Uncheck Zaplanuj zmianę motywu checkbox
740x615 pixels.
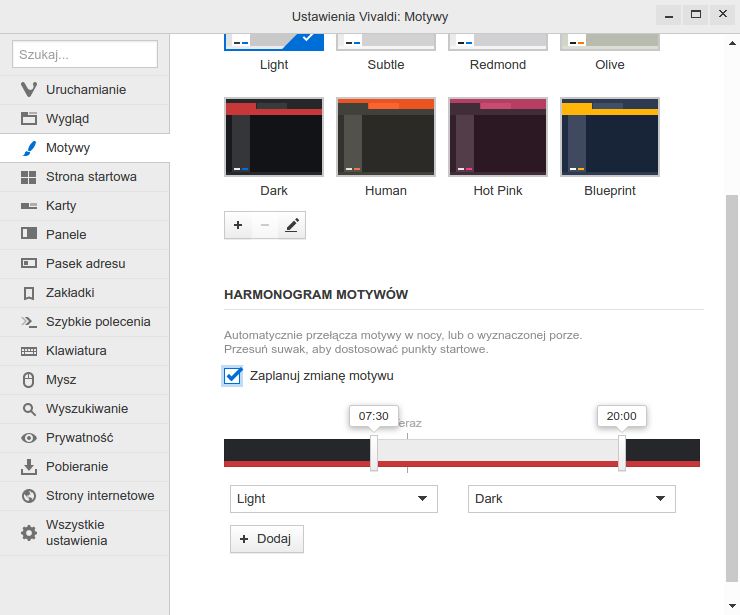[x=233, y=376]
